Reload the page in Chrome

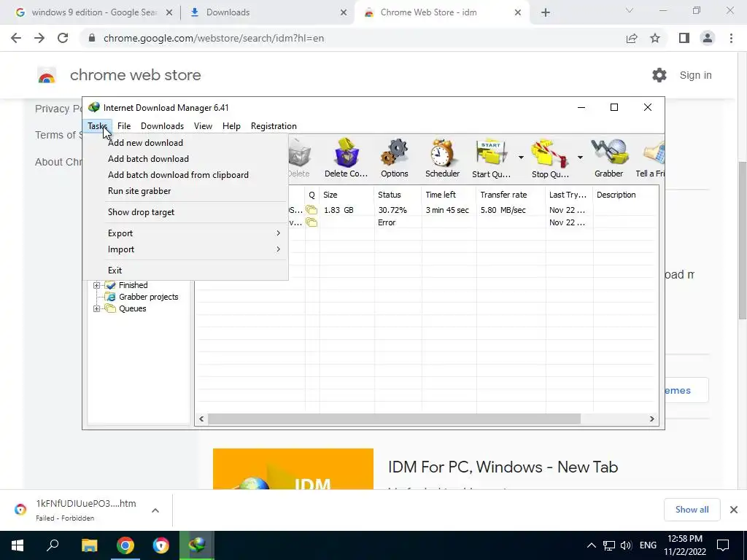(63, 38)
